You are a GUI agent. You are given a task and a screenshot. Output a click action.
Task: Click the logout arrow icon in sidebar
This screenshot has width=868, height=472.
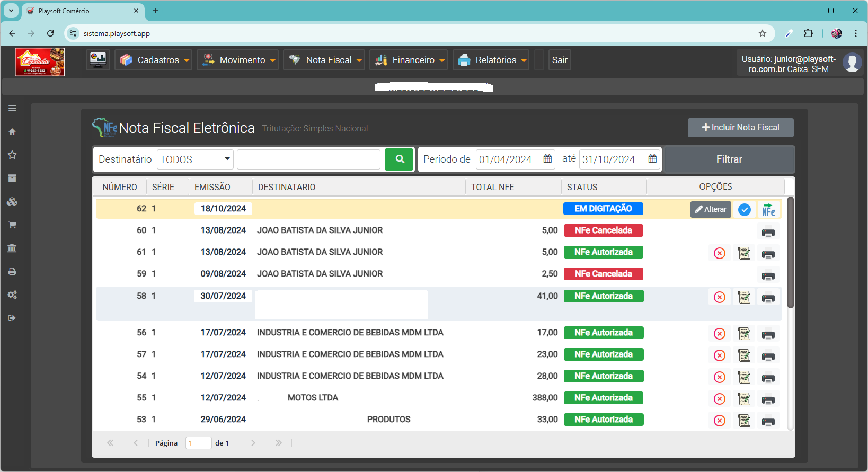12,318
